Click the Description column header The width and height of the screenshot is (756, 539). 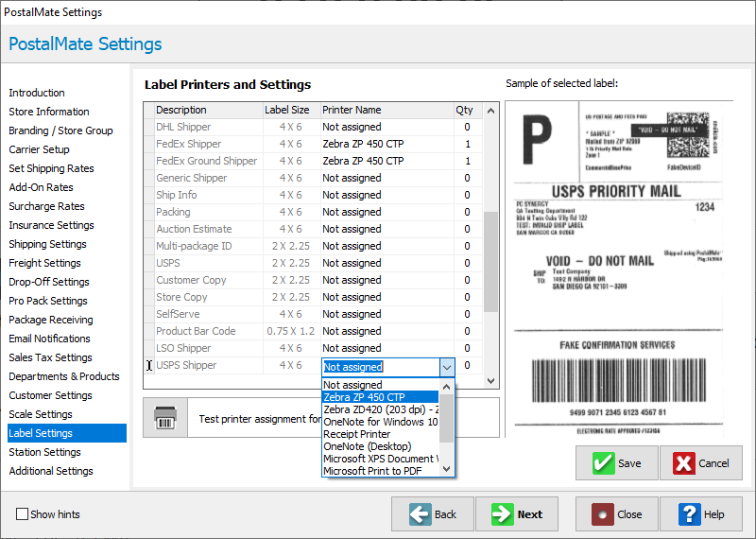209,110
